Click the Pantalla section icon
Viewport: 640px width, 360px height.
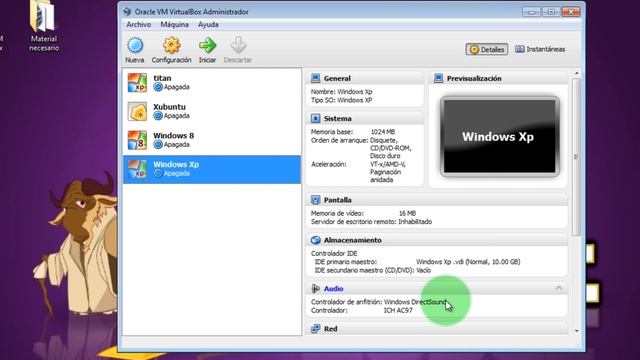[315, 200]
